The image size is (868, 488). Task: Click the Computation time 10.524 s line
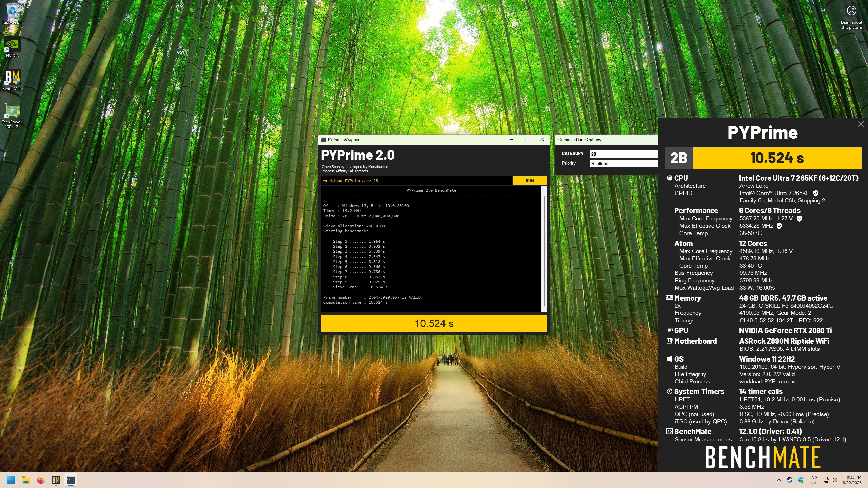[355, 302]
